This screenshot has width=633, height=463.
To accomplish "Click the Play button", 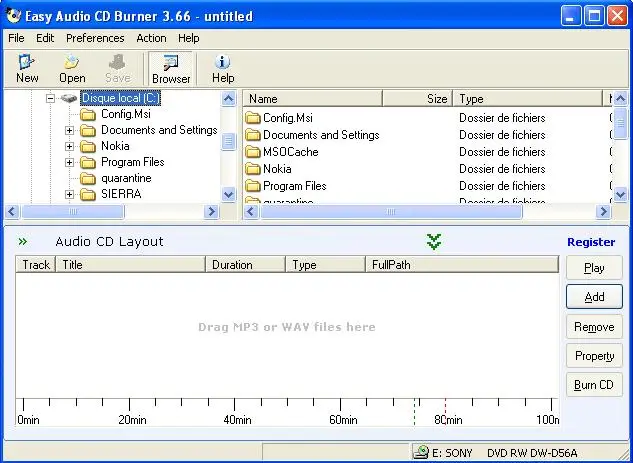I will pyautogui.click(x=594, y=268).
